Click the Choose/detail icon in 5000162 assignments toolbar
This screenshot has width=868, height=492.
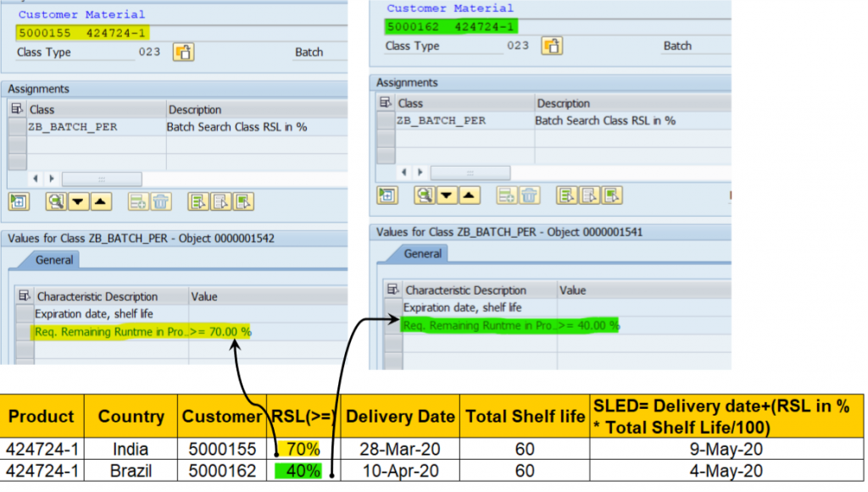(x=387, y=195)
